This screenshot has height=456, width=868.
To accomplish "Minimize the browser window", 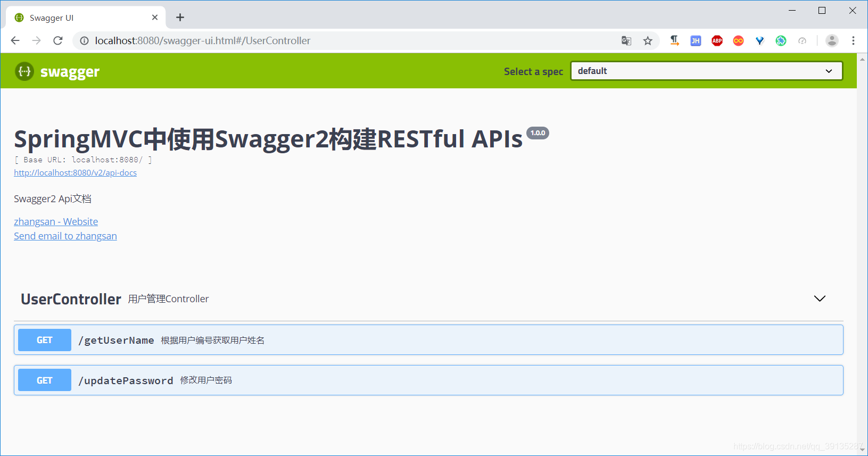I will click(x=792, y=11).
